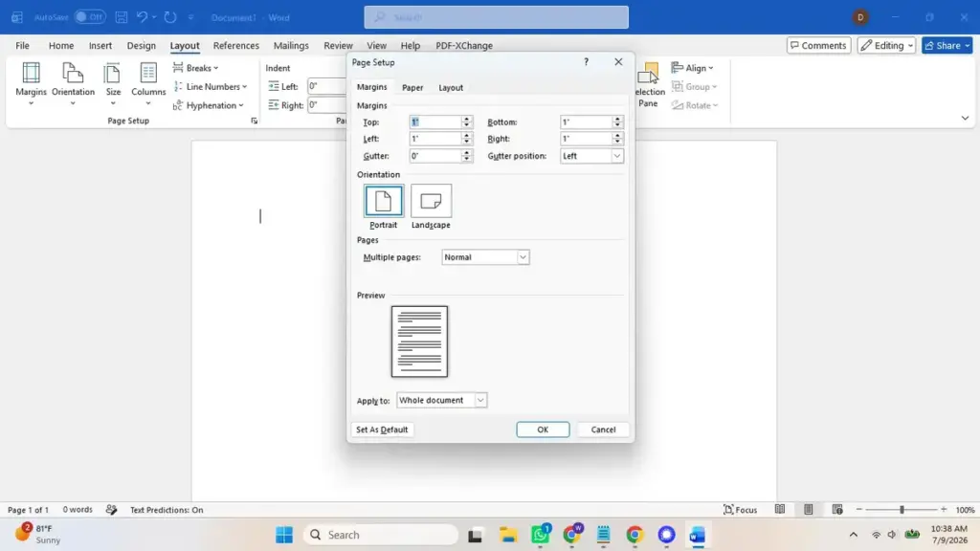Click the Focus mode button

point(740,510)
